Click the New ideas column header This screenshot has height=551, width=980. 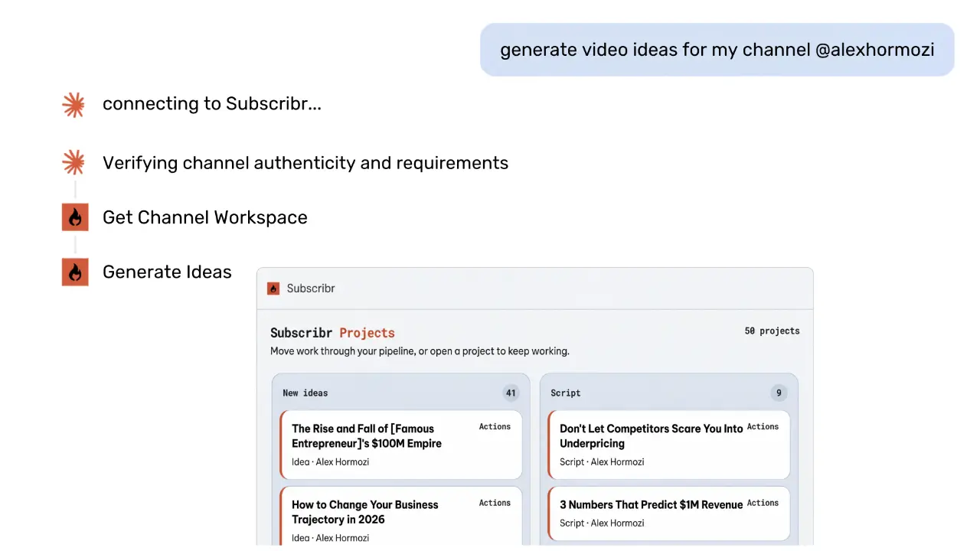(x=305, y=393)
